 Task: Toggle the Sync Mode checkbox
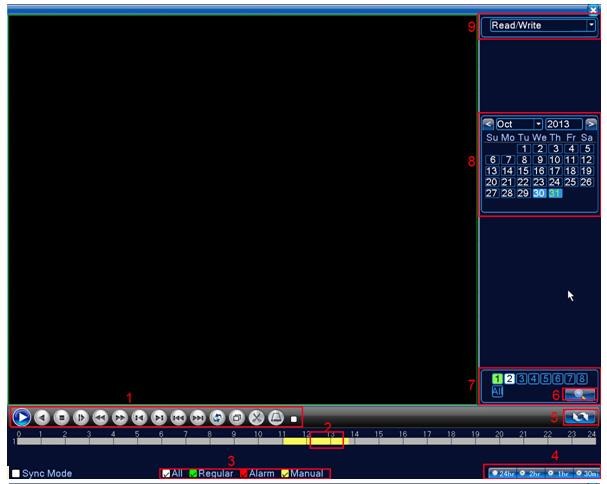(x=16, y=472)
